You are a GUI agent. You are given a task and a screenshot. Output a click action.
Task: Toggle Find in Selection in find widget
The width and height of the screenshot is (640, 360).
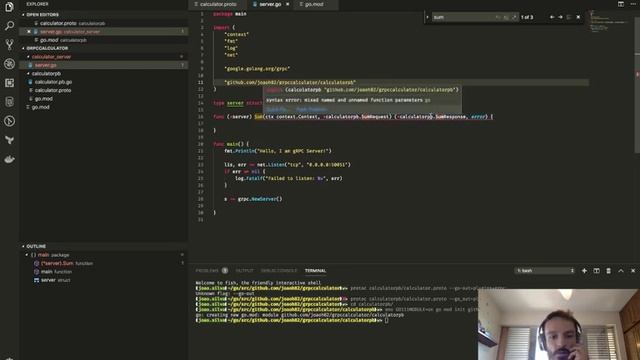[569, 17]
